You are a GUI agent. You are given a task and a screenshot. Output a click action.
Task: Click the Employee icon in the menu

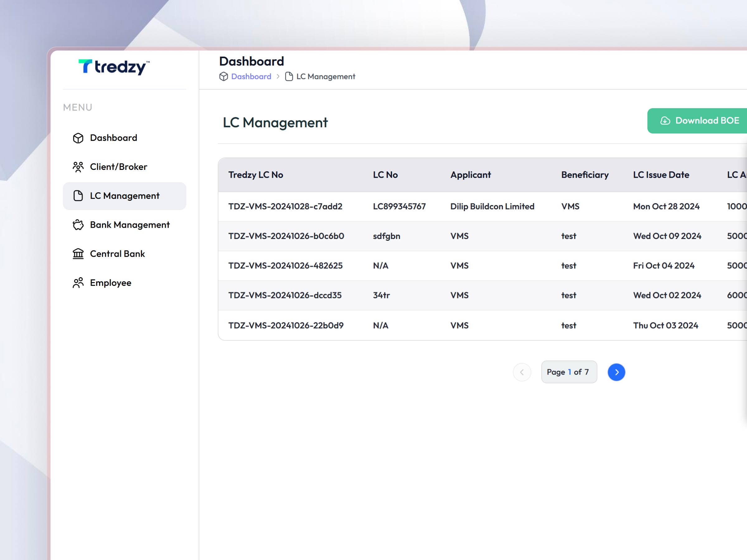78,282
